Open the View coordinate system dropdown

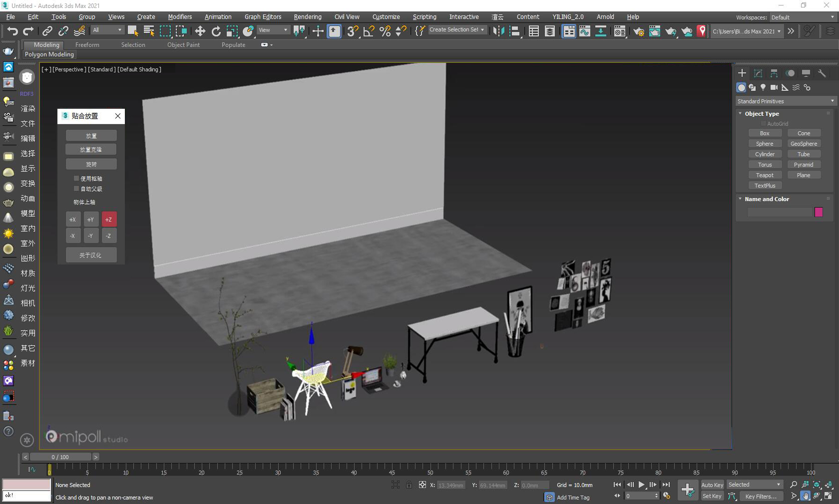pos(273,30)
